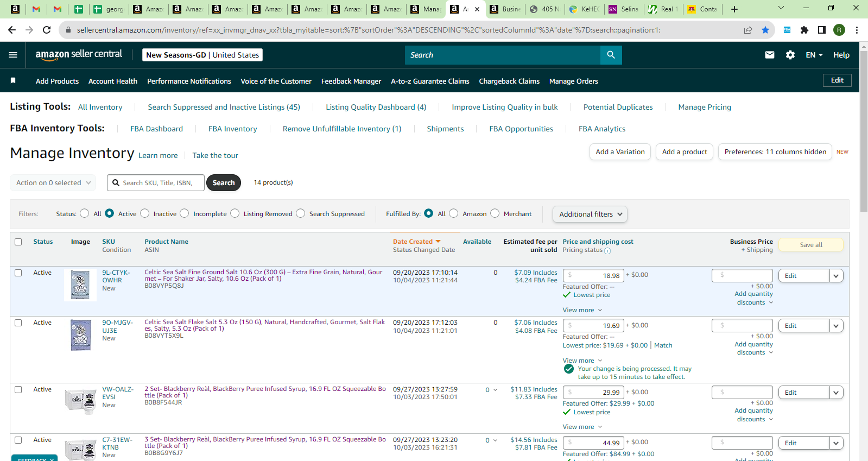Open Voice of the Customer

pyautogui.click(x=276, y=81)
